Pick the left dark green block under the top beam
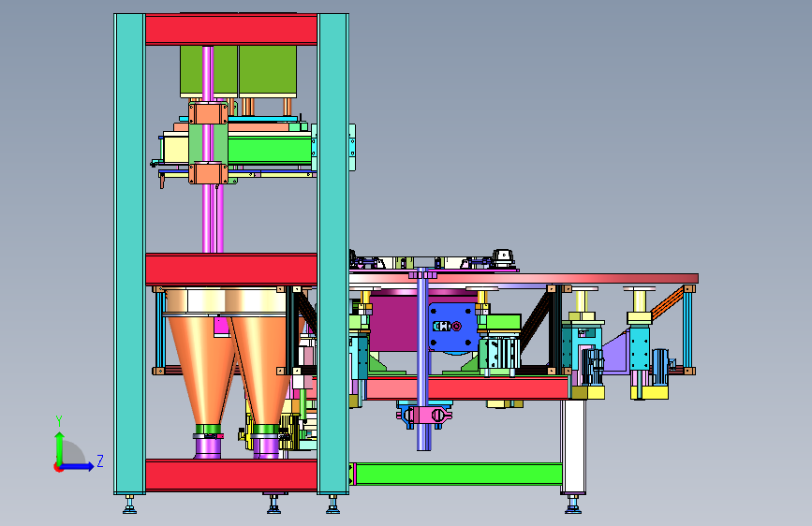The image size is (812, 526). pyautogui.click(x=192, y=71)
